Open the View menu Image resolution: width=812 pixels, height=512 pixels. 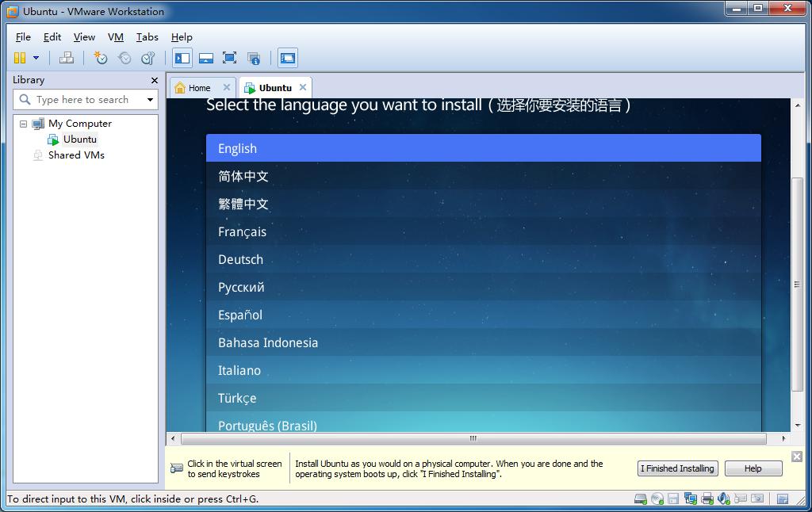(x=84, y=36)
